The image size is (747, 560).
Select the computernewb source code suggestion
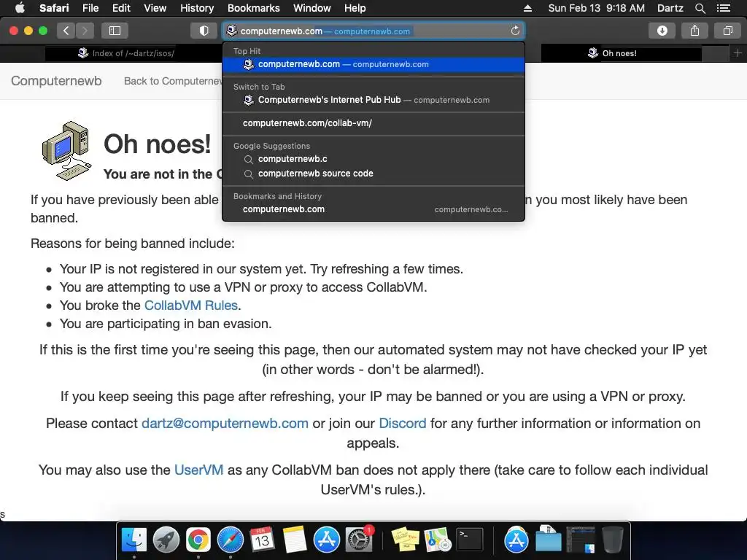click(x=373, y=174)
